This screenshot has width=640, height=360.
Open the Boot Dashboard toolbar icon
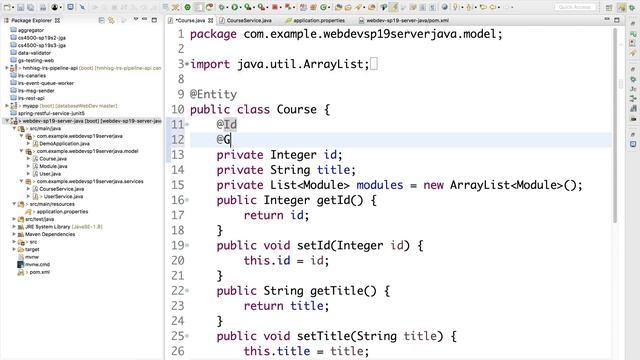coord(70,7)
